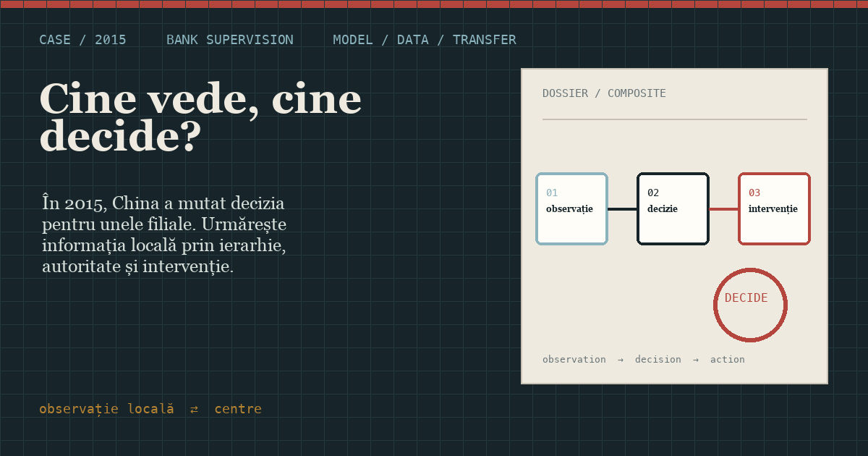The width and height of the screenshot is (868, 456).
Task: Click the red DECIDE circular stamp
Action: (750, 305)
